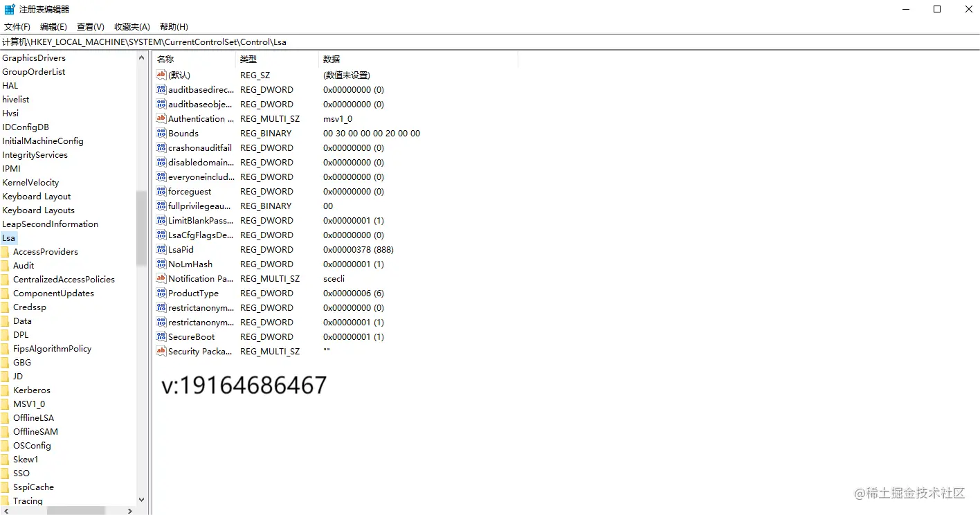Click the msv1_0 data cell
This screenshot has height=515, width=980.
point(338,119)
